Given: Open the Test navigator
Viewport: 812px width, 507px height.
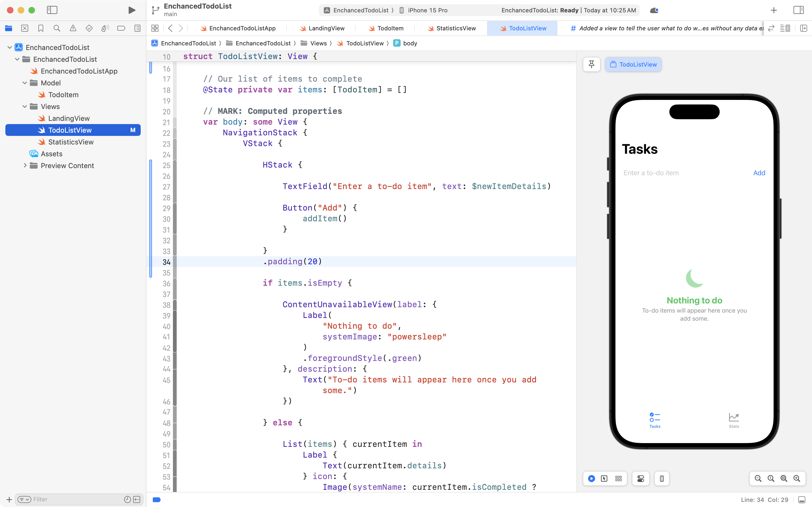Looking at the screenshot, I should click(x=89, y=28).
